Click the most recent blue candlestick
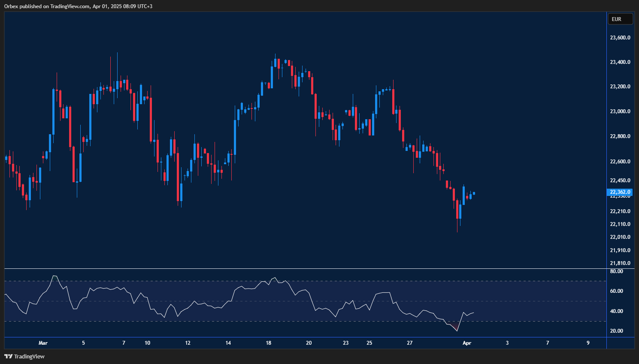Image resolution: width=639 pixels, height=364 pixels. click(474, 194)
